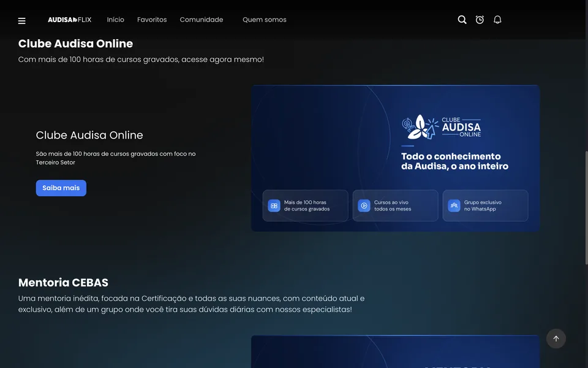This screenshot has width=588, height=368.
Task: Click the AudisaFlix logo
Action: [69, 20]
